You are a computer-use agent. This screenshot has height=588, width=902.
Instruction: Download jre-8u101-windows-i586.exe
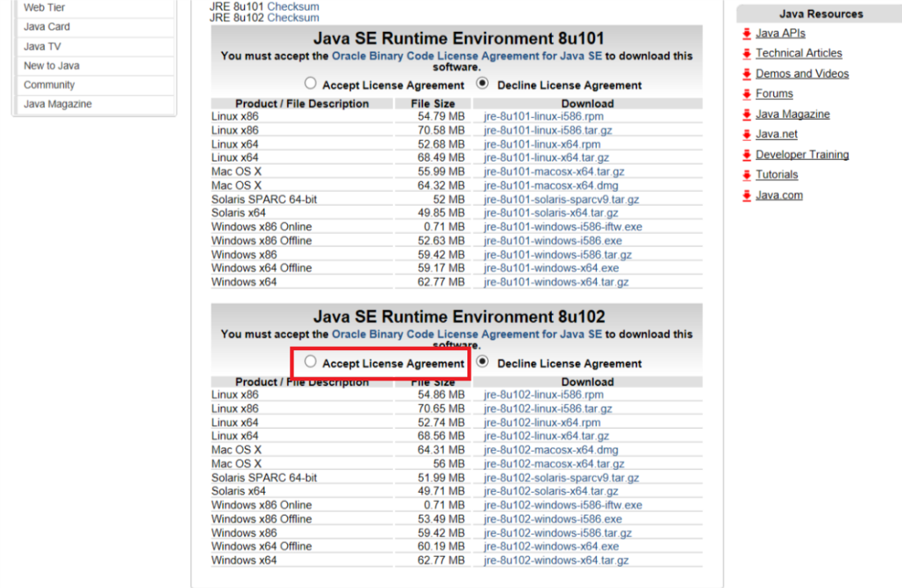(x=553, y=240)
